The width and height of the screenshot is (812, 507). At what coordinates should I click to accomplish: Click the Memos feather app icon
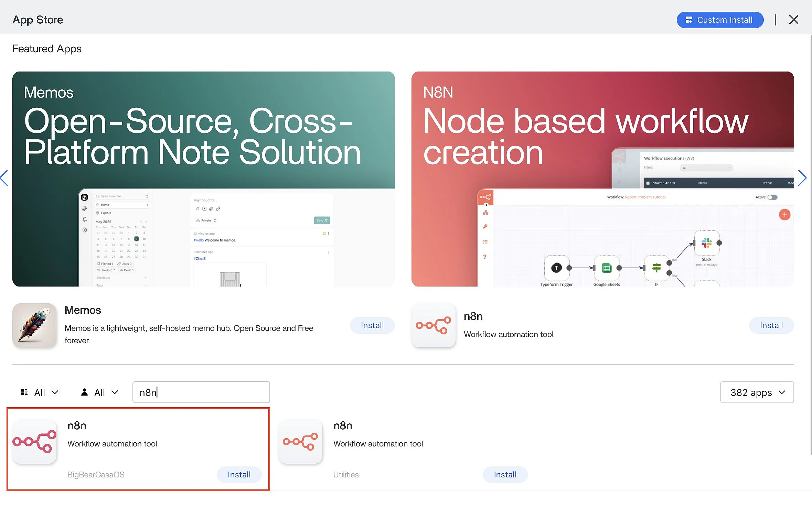34,325
